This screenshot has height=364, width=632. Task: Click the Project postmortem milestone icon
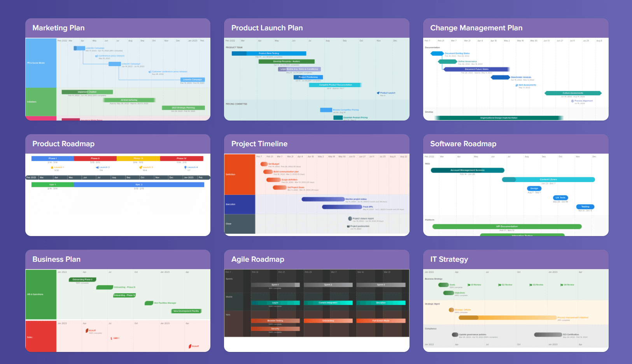[x=348, y=226]
